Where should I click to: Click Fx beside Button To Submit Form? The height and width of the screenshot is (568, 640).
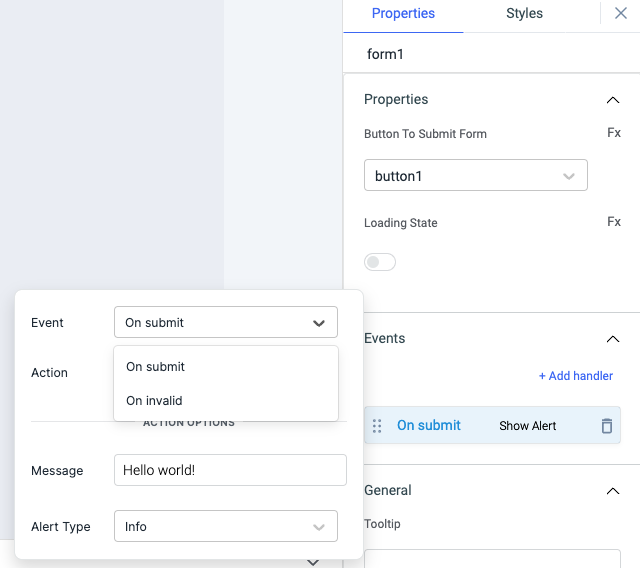pyautogui.click(x=614, y=133)
